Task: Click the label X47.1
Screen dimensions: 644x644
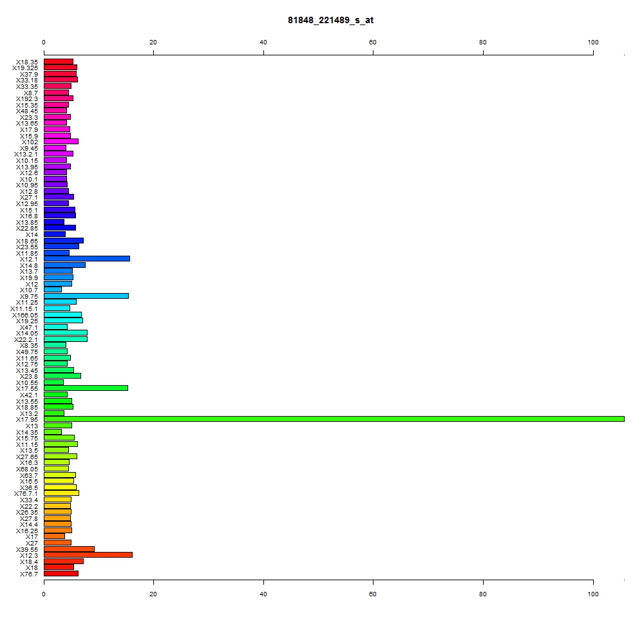Action: (29, 327)
